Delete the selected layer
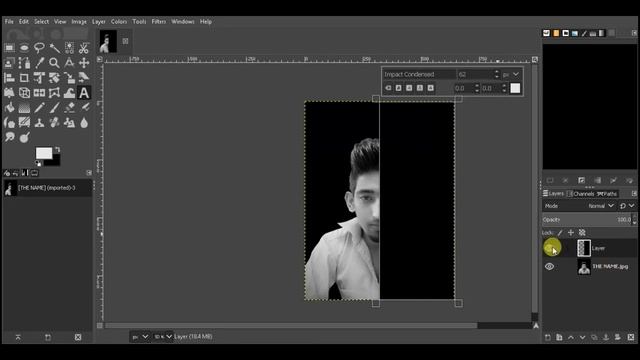640x360 pixels. pos(631,337)
